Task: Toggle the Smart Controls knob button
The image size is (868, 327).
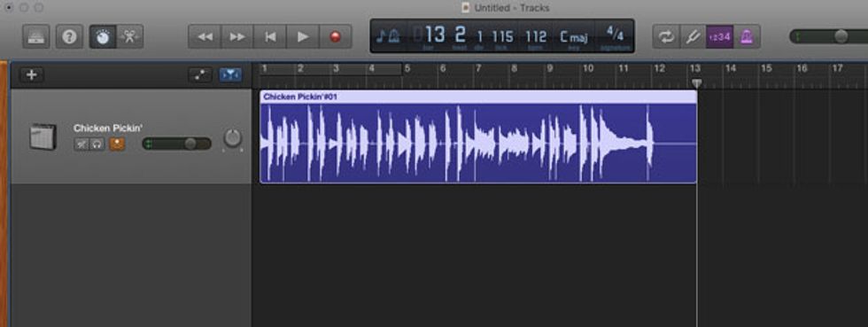Action: click(x=103, y=36)
